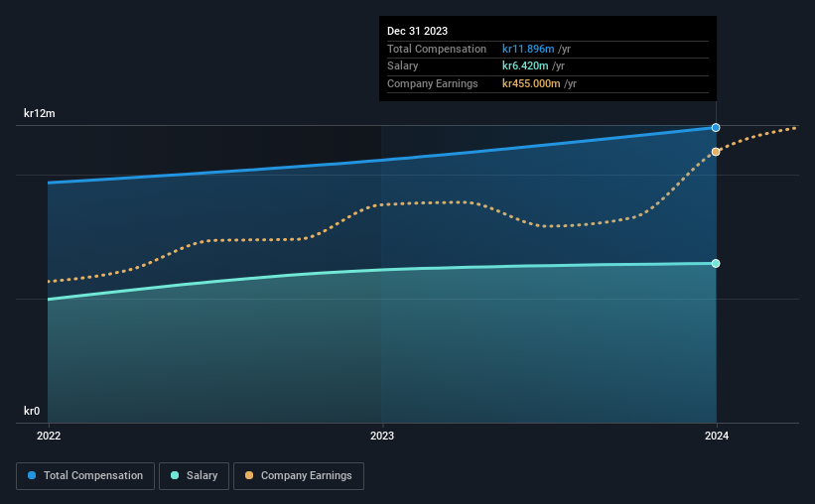Click the Company Earnings tooltip row label

click(x=433, y=83)
